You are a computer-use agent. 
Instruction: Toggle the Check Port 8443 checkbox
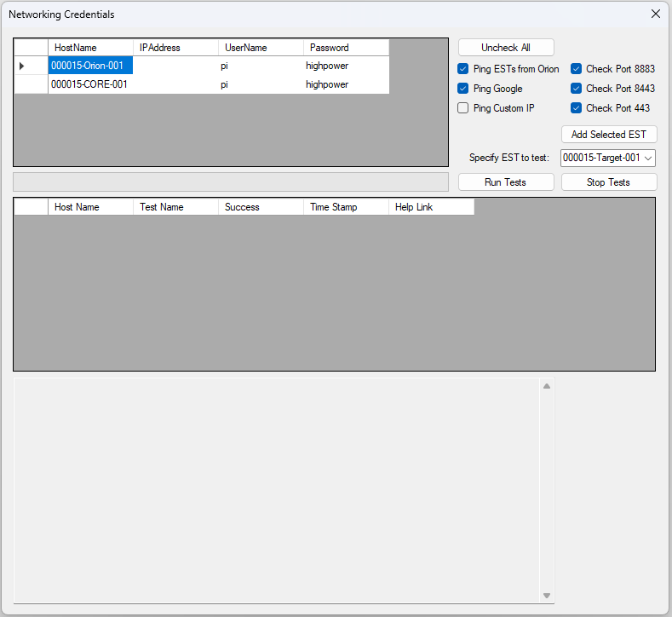pyautogui.click(x=577, y=89)
